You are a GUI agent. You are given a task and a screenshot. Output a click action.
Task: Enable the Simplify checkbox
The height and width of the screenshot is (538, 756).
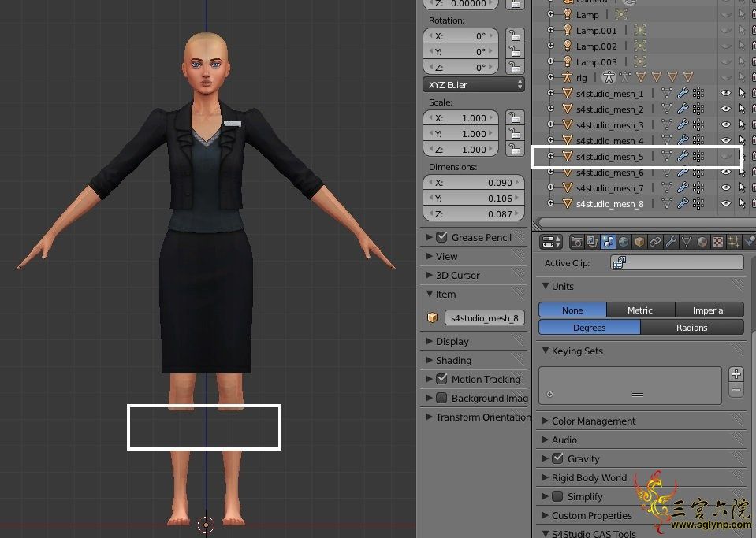(557, 496)
